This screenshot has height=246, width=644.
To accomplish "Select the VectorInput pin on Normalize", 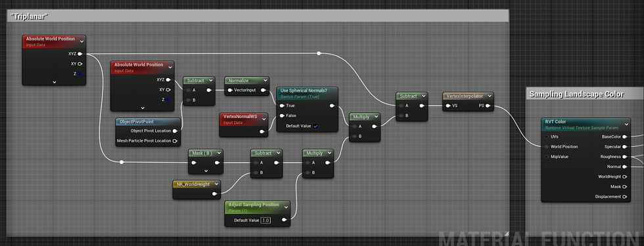I will (x=230, y=91).
